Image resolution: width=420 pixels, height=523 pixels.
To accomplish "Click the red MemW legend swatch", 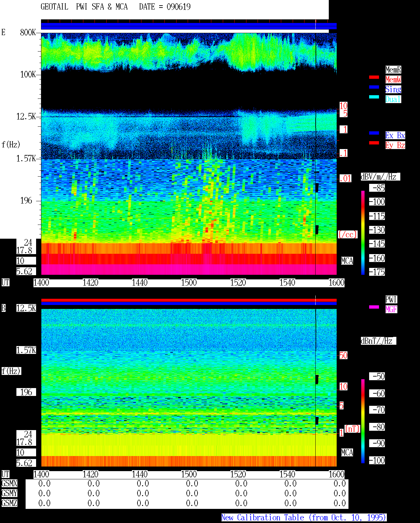I will coord(374,77).
